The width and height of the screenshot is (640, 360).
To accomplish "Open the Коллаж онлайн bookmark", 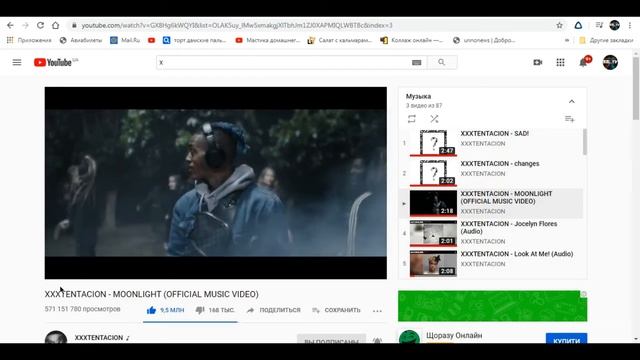I will [412, 40].
